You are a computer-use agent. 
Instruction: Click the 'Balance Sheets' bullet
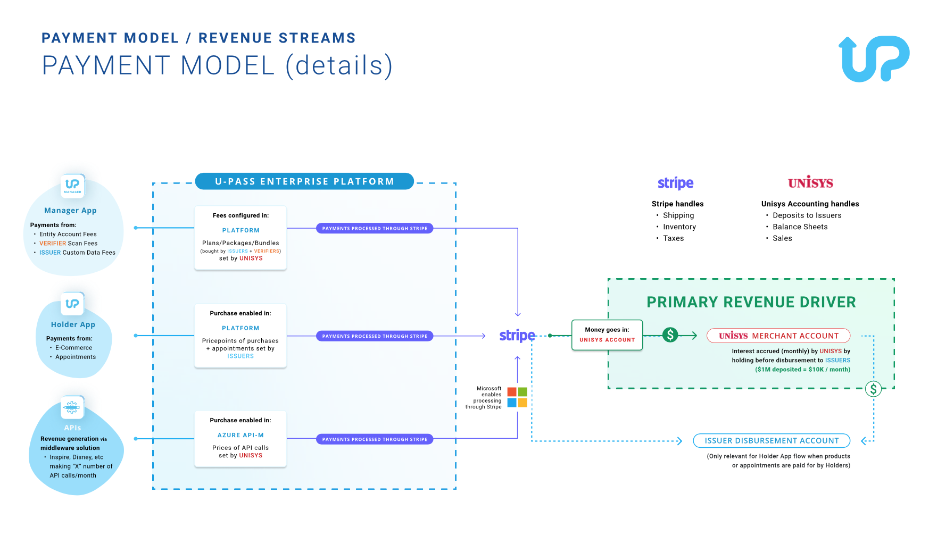click(800, 227)
